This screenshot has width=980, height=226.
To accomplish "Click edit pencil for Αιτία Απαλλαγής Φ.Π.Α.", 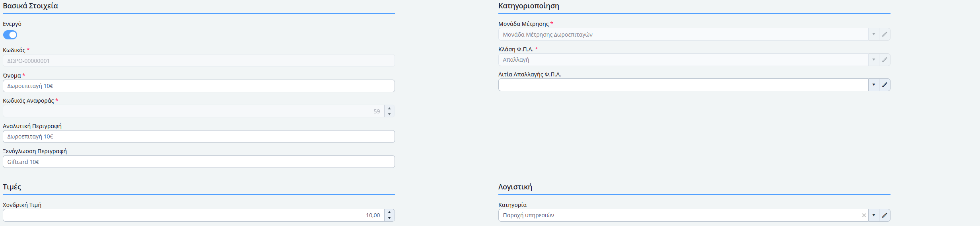I will tap(885, 85).
